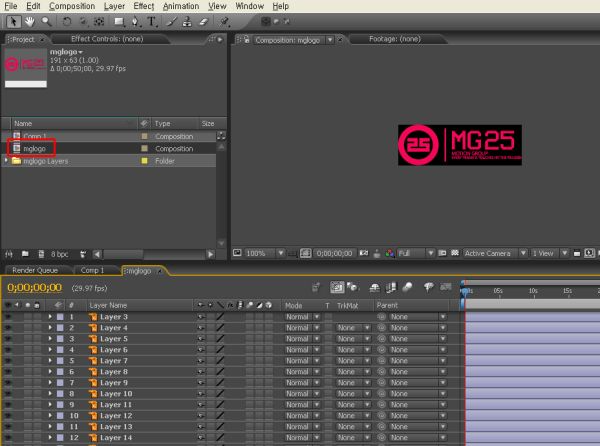Open the Effect menu
Image resolution: width=600 pixels, height=446 pixels.
143,6
